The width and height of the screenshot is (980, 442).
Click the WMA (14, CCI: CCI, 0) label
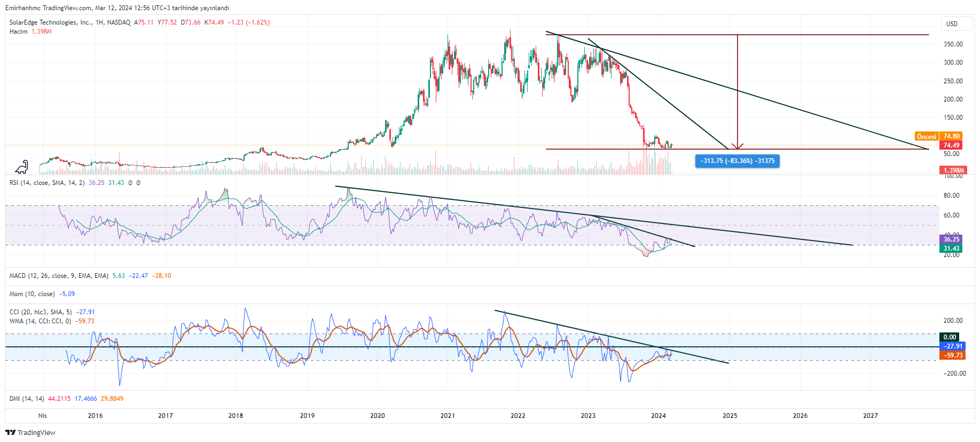point(40,321)
